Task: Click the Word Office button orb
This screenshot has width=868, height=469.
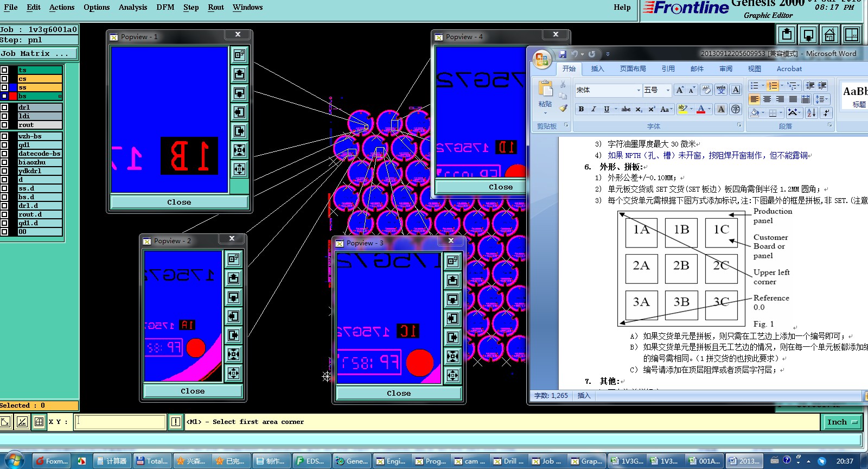Action: [x=541, y=59]
